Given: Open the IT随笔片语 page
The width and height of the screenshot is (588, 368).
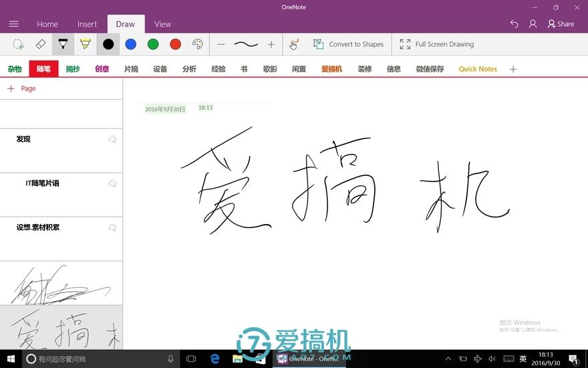Looking at the screenshot, I should tap(61, 195).
